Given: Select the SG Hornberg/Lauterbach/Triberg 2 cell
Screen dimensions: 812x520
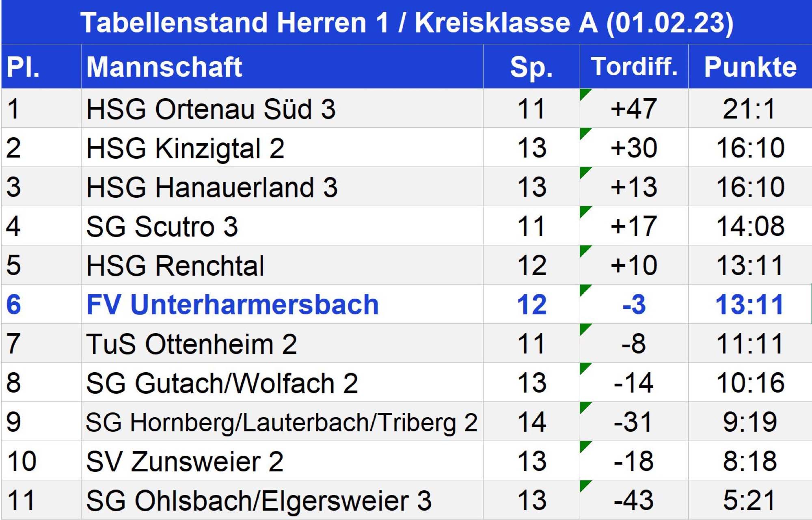Looking at the screenshot, I should pos(281,422).
